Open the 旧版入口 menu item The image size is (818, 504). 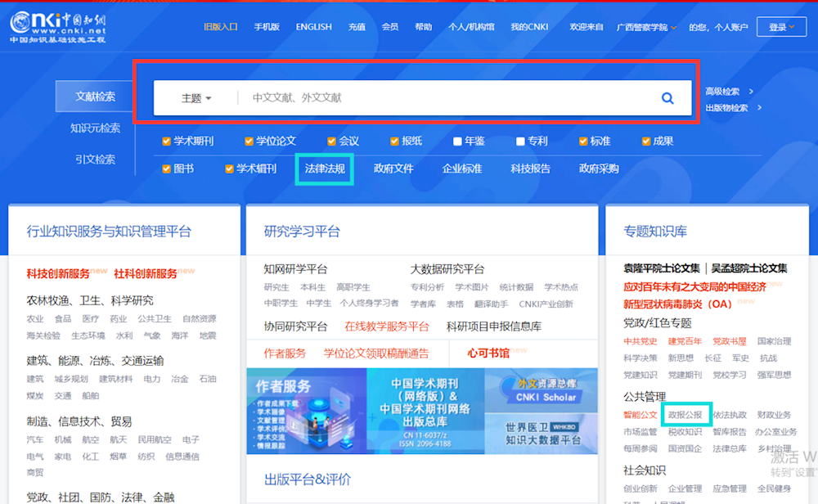[221, 27]
